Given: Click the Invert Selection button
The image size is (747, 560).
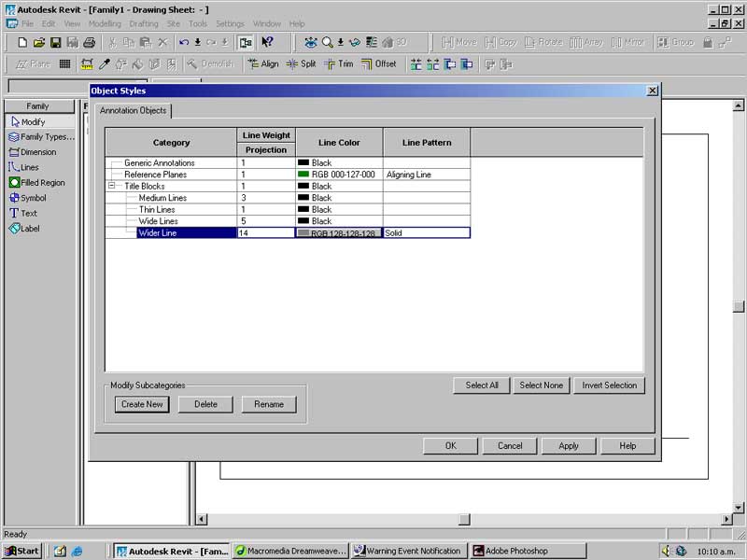Looking at the screenshot, I should pos(610,385).
